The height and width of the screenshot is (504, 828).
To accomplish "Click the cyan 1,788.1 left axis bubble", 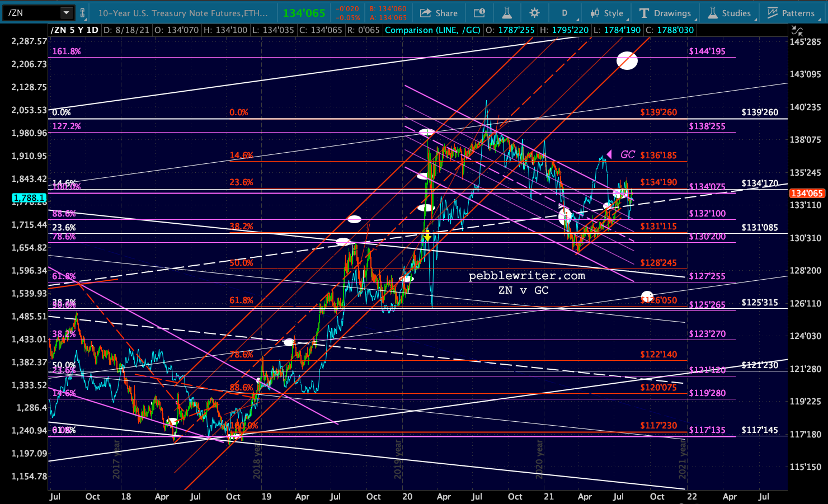I will [29, 198].
